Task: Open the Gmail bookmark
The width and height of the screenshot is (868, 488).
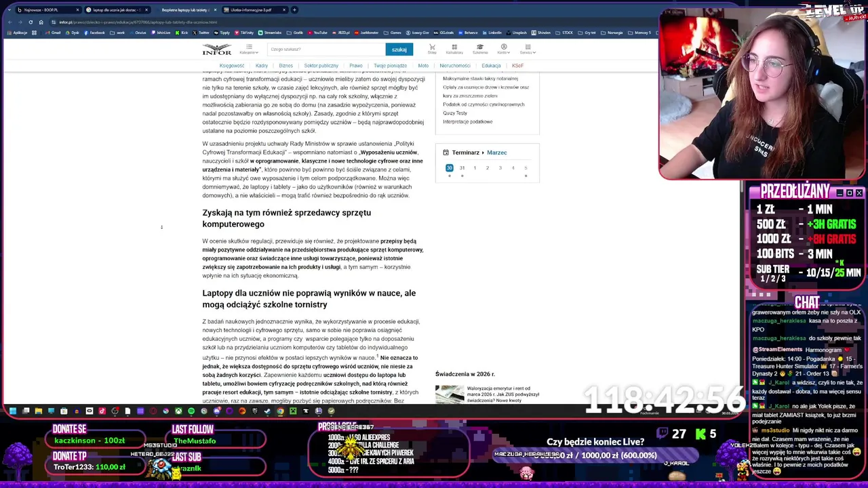Action: pos(54,33)
